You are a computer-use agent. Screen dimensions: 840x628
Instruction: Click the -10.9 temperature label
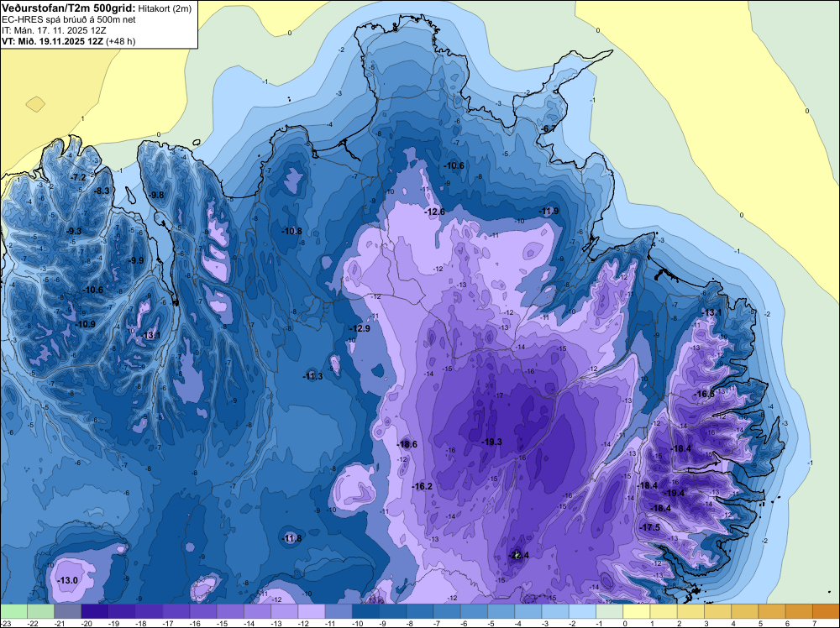(x=85, y=324)
